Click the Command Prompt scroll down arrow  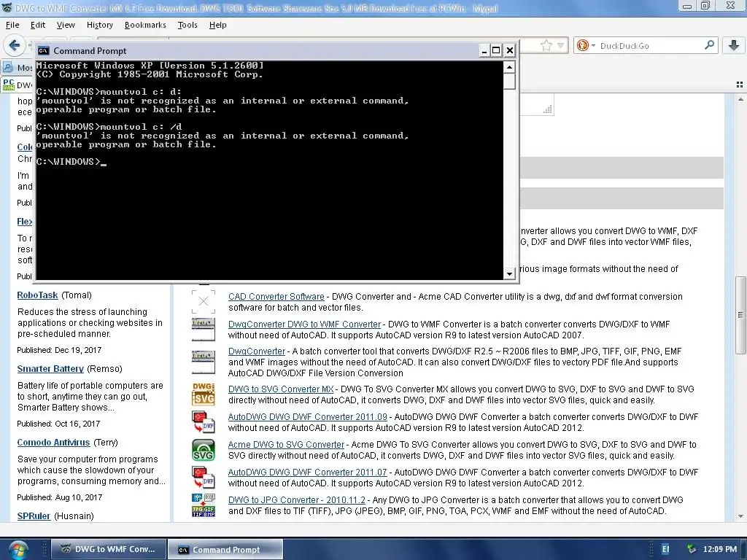click(509, 274)
